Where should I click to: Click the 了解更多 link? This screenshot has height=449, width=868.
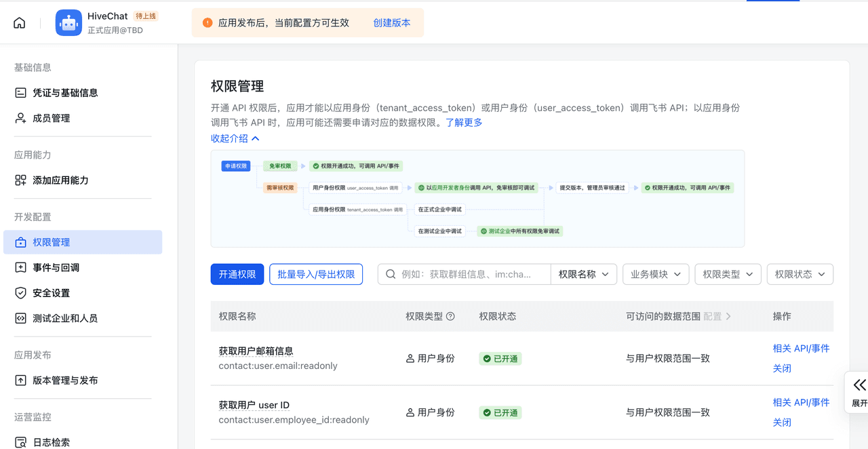tap(464, 123)
